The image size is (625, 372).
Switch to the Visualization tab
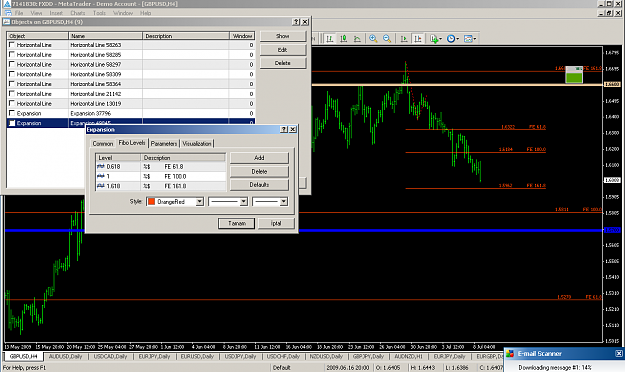click(x=197, y=144)
